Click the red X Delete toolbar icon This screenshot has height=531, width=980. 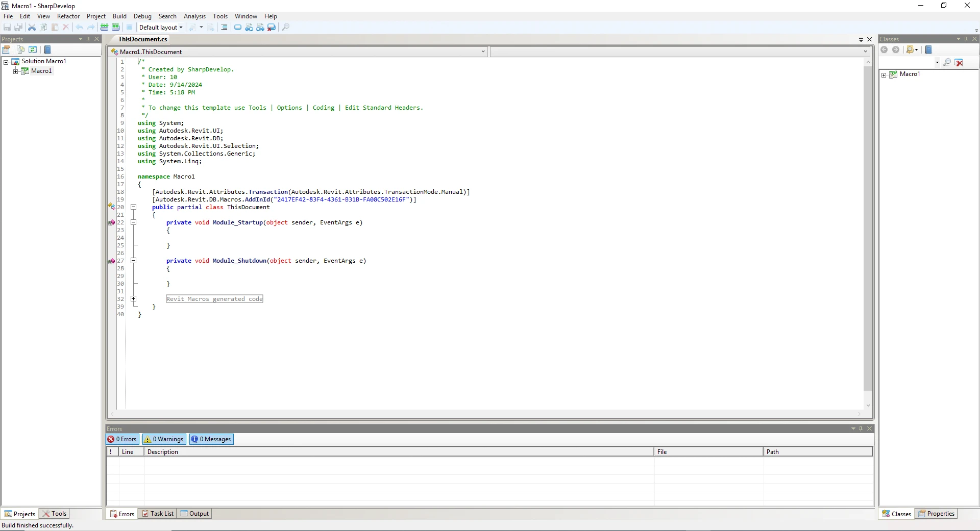click(x=66, y=28)
